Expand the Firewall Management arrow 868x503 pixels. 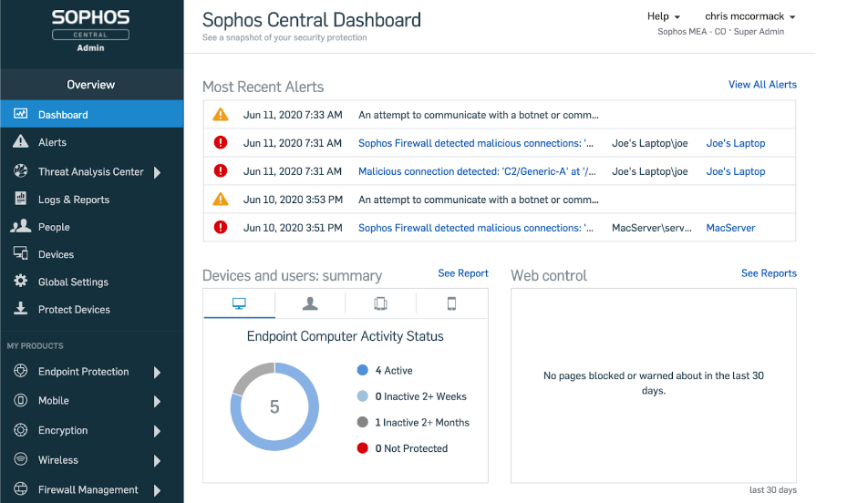pos(157,490)
